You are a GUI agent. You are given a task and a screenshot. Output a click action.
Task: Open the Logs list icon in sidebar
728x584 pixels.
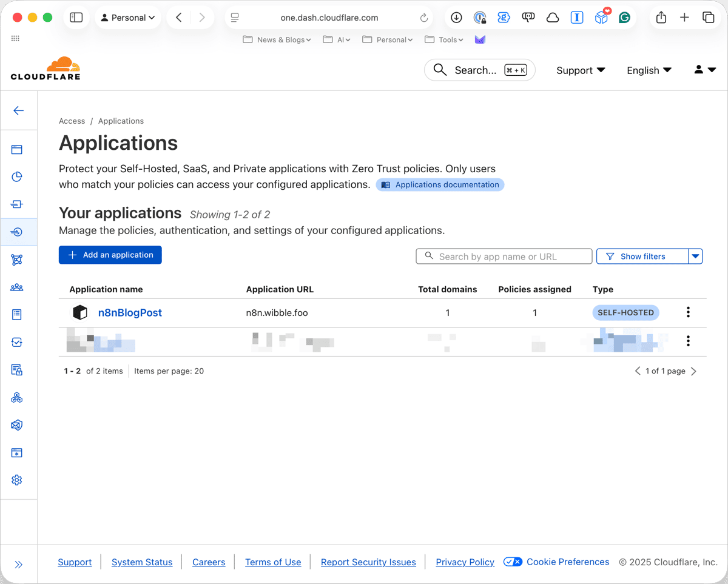click(x=17, y=314)
